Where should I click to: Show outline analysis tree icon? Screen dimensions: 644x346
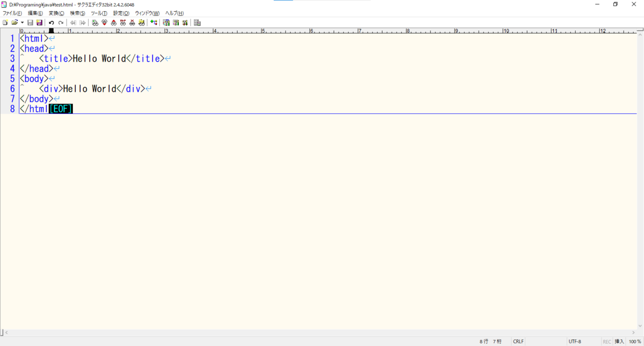(154, 23)
